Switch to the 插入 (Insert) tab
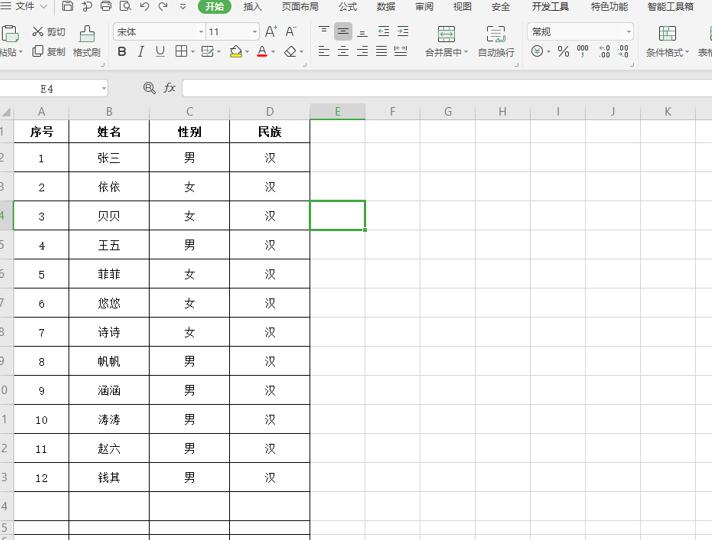The image size is (712, 540). (x=252, y=6)
